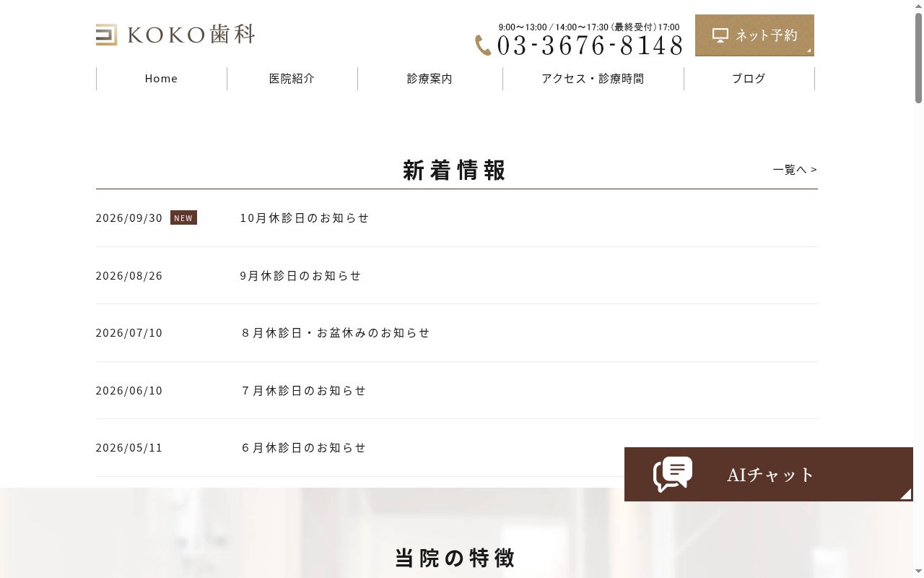This screenshot has width=924, height=578.
Task: Click the date 2026/09/30
Action: pyautogui.click(x=129, y=218)
